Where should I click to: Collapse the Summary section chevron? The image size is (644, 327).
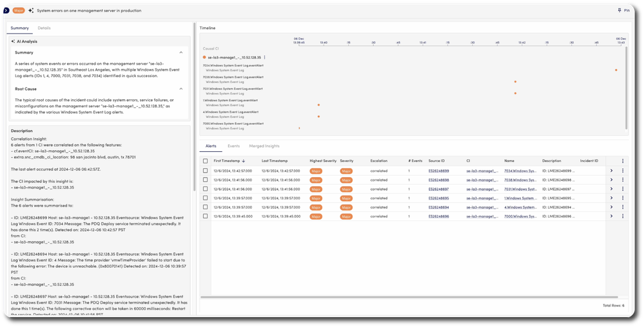[181, 53]
